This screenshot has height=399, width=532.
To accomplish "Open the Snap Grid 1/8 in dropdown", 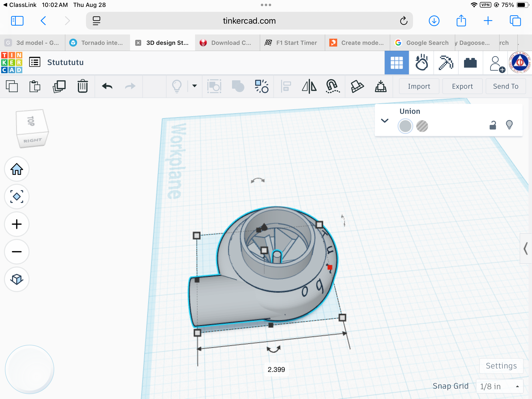I will click(x=499, y=386).
